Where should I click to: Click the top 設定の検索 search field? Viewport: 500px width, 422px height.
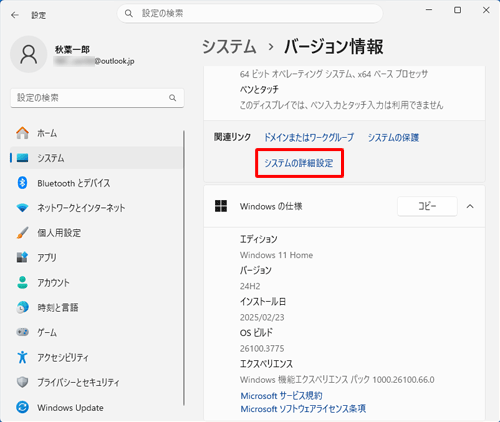pos(250,13)
